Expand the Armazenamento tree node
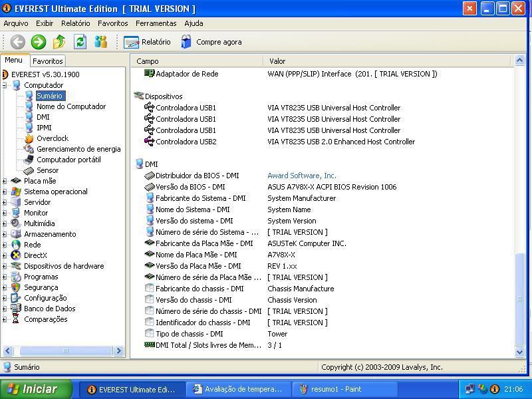Viewport: 532px width, 399px height. tap(5, 234)
